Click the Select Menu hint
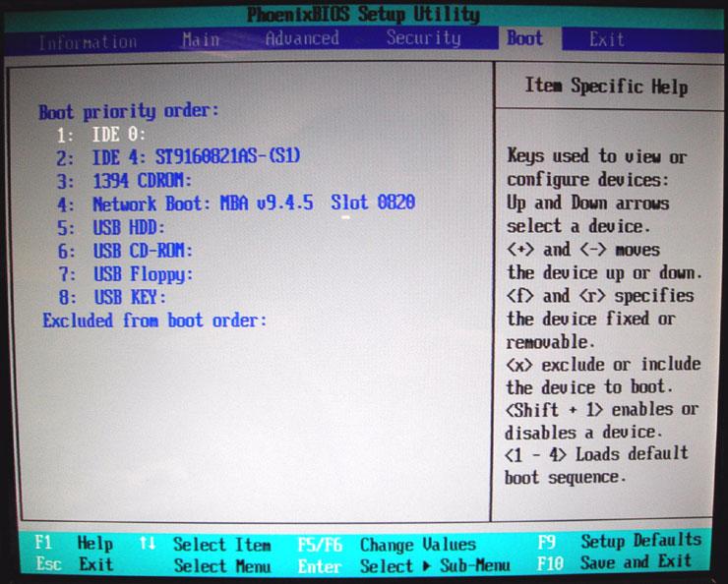Viewport: 728px width, 584px height. [222, 566]
